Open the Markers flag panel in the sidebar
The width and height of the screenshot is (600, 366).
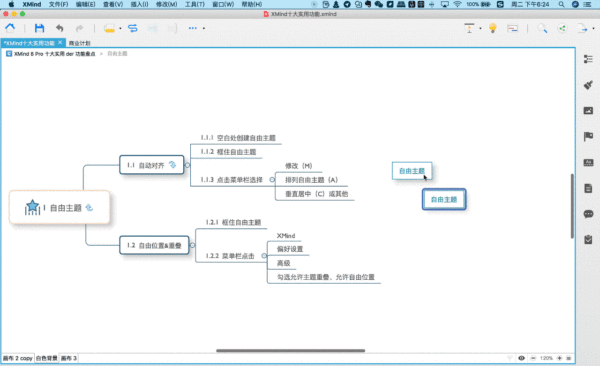click(x=588, y=136)
